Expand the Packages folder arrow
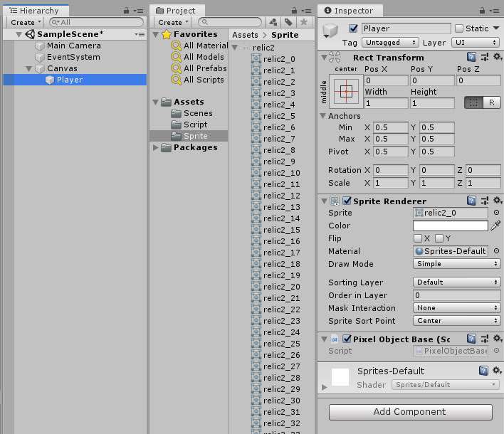Screen dimensions: 504x434 [x=156, y=147]
